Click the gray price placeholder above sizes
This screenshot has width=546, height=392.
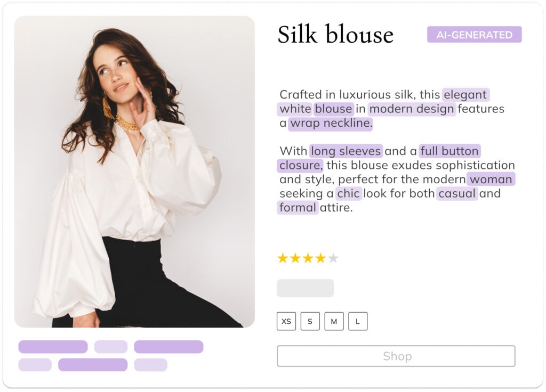[x=305, y=288]
